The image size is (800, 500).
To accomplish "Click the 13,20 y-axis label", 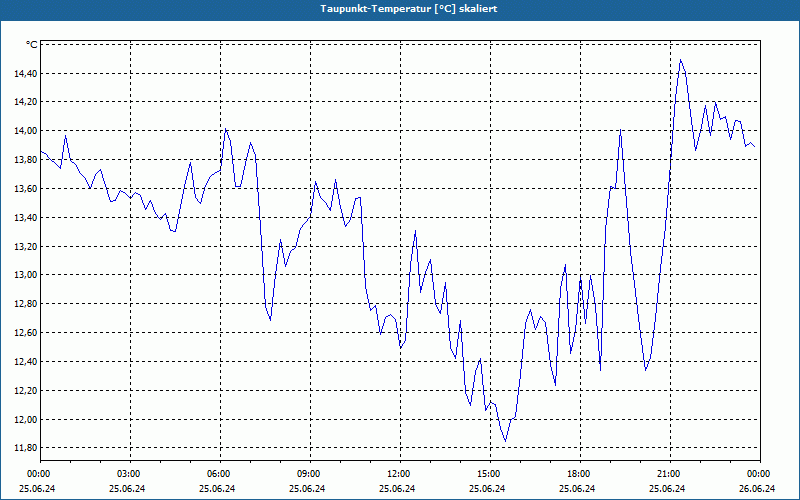I will pos(25,246).
